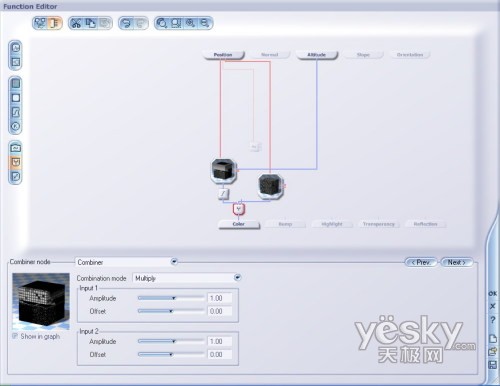This screenshot has height=386, width=500.
Task: Click the Next button
Action: point(456,262)
